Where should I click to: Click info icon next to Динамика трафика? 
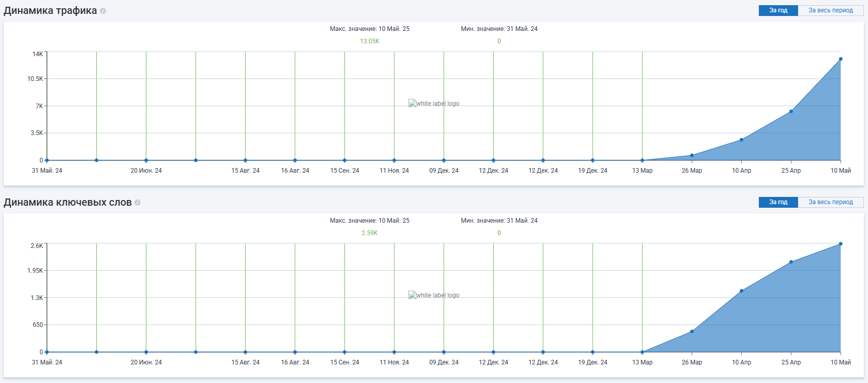(103, 11)
